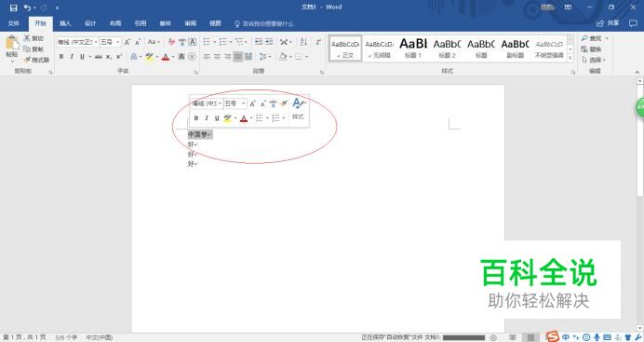The image size is (644, 342).
Task: Click ribbon Shrink Font icon
Action: pos(138,42)
